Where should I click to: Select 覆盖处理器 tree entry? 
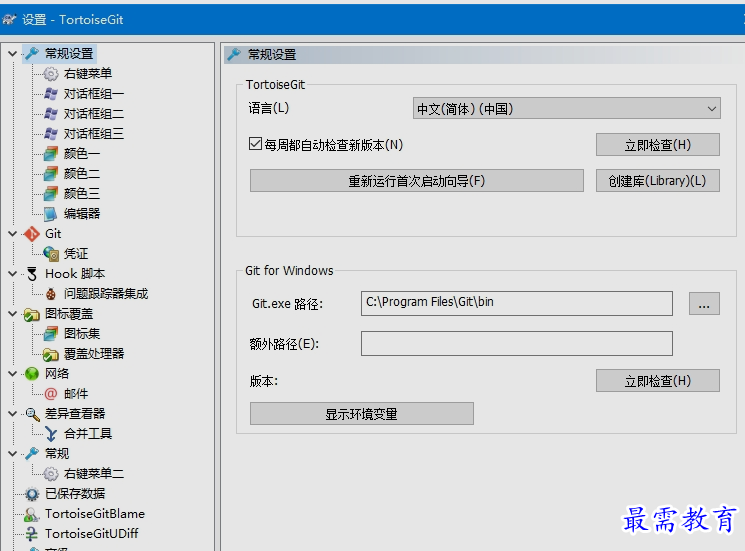pos(94,354)
